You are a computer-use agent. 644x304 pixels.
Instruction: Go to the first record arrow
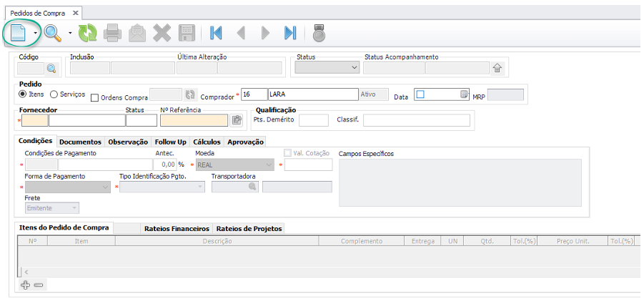click(x=216, y=32)
